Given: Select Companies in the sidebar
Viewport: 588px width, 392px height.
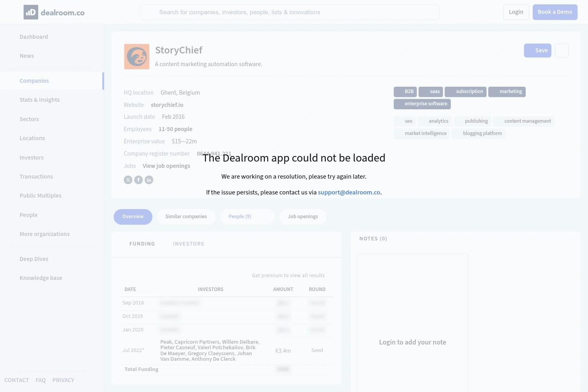Looking at the screenshot, I should click(x=34, y=81).
